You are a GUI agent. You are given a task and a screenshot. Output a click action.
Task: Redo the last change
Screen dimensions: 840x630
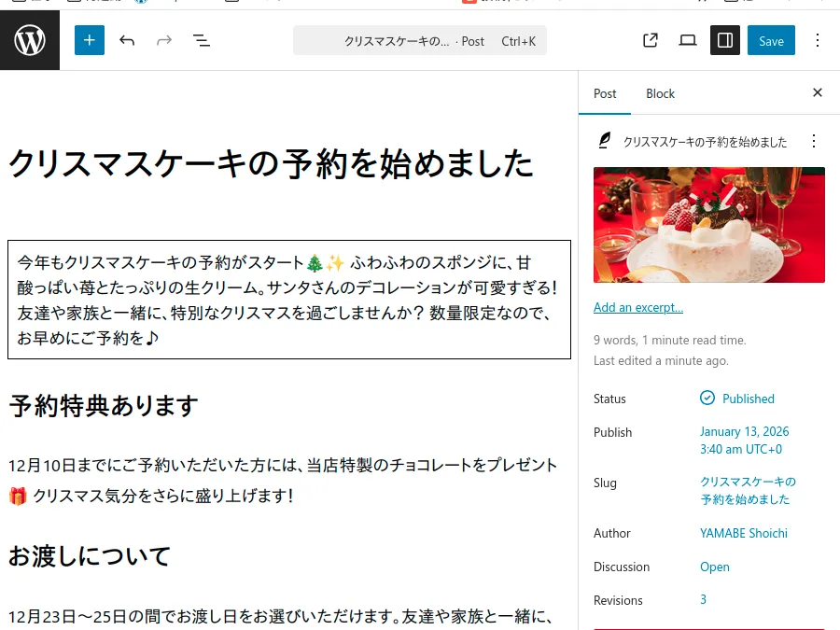pyautogui.click(x=164, y=40)
